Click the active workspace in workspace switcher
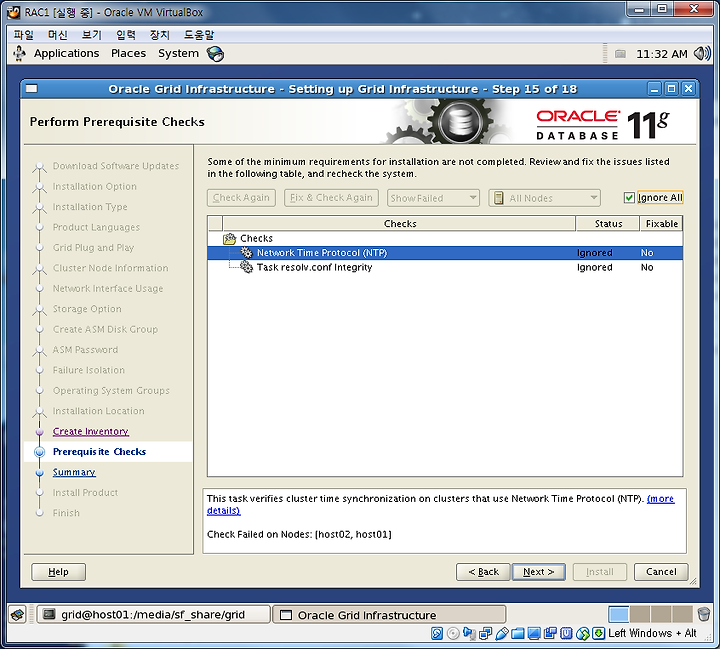Image resolution: width=720 pixels, height=649 pixels. pos(619,614)
